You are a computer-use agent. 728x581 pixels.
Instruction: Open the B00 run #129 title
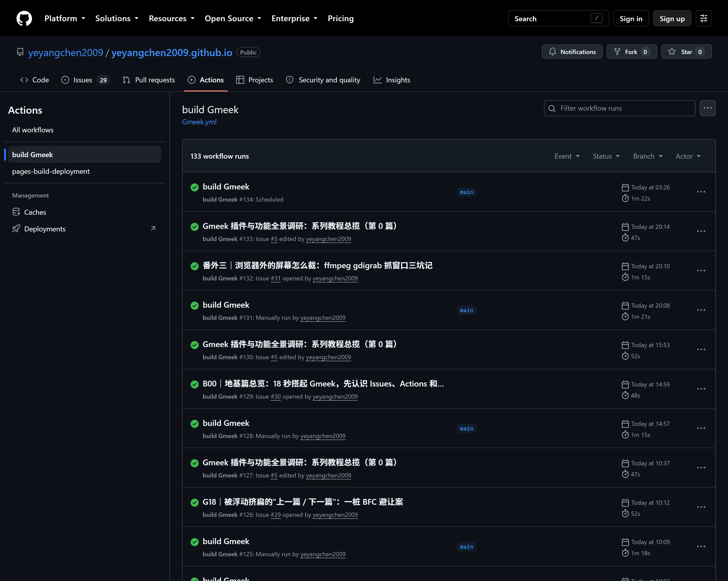click(323, 384)
